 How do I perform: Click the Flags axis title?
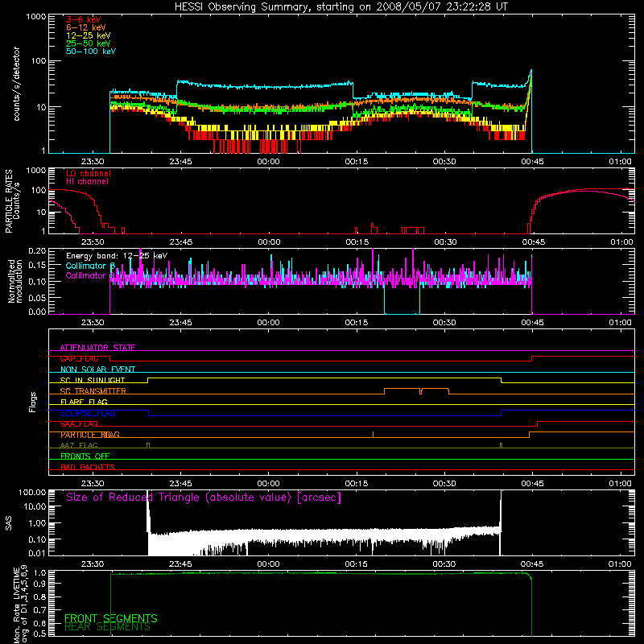[33, 402]
